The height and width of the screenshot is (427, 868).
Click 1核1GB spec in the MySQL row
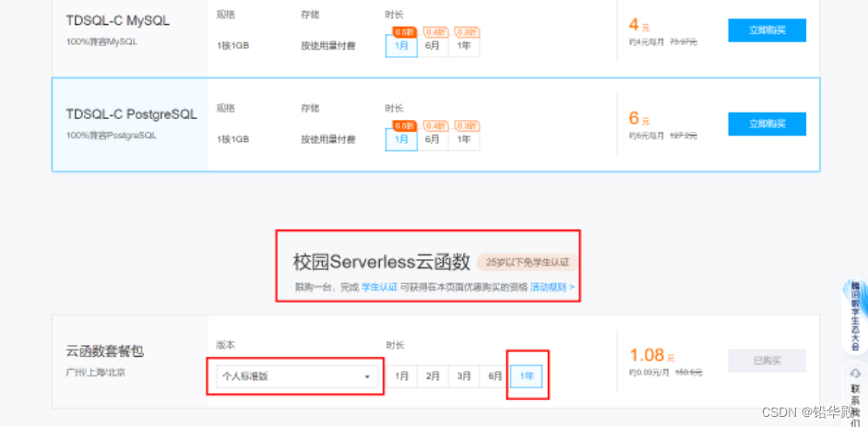233,46
